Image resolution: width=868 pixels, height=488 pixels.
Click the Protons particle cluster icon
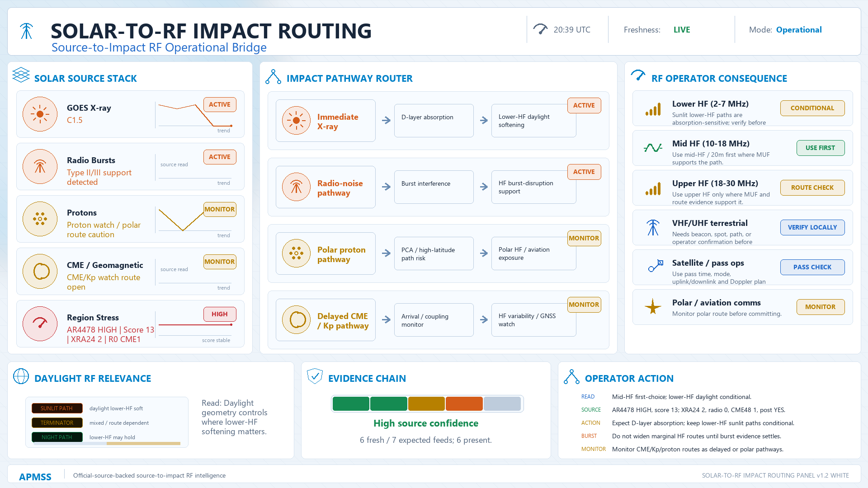[40, 219]
